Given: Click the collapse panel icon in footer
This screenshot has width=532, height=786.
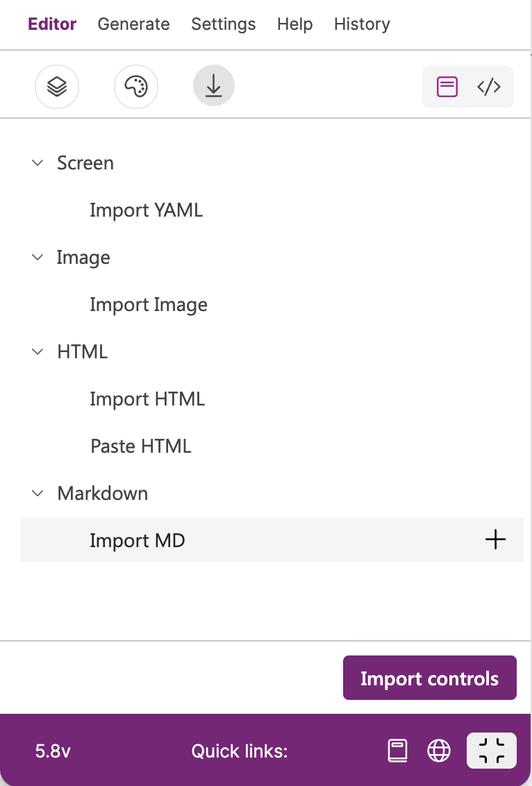Looking at the screenshot, I should point(492,751).
